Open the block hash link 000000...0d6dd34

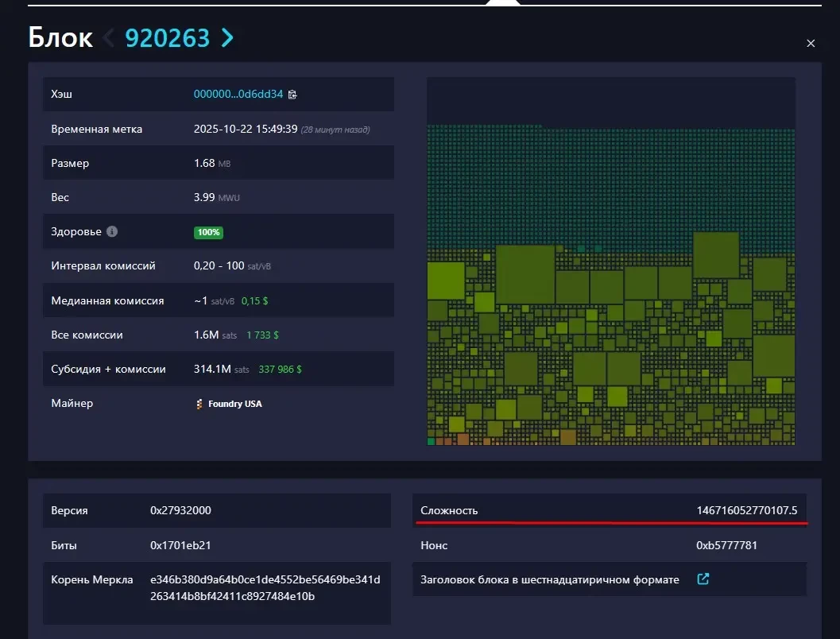pyautogui.click(x=238, y=94)
